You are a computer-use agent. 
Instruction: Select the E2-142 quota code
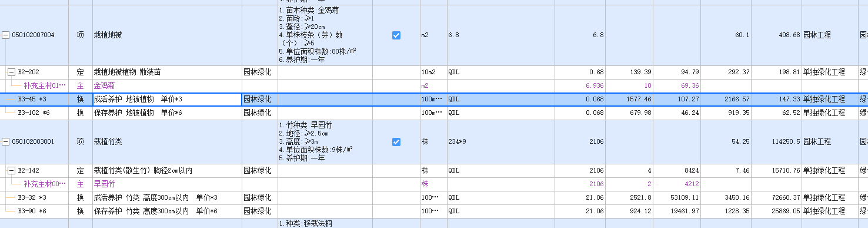click(x=28, y=171)
